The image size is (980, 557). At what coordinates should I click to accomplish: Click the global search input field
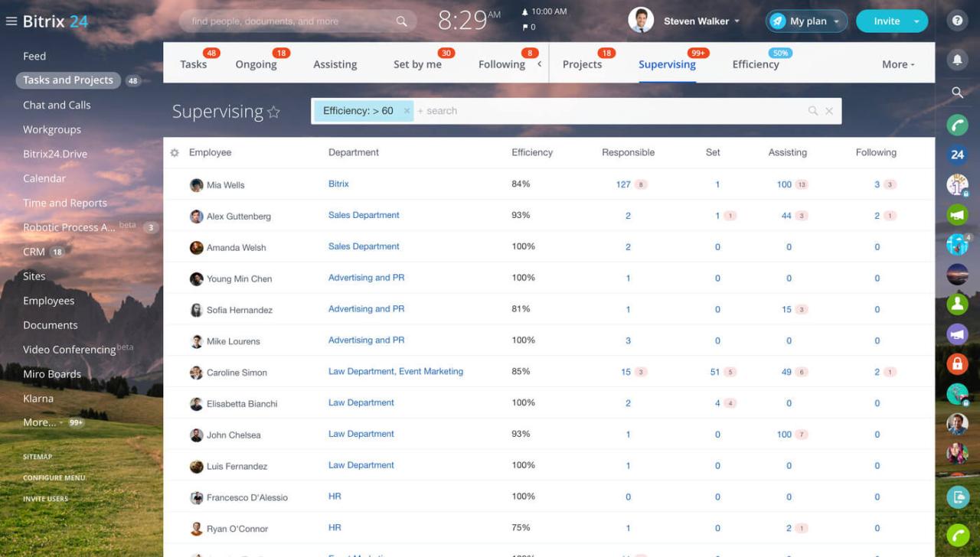(291, 21)
